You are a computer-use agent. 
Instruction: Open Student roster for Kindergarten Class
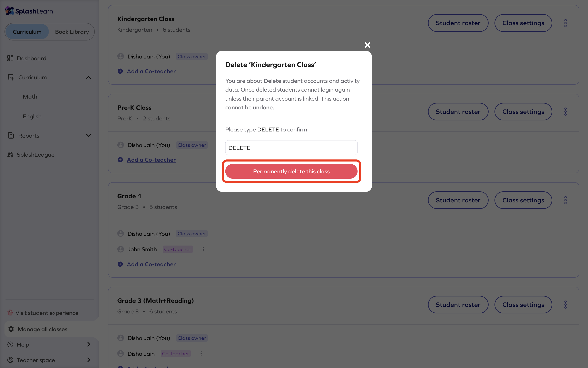coord(458,23)
